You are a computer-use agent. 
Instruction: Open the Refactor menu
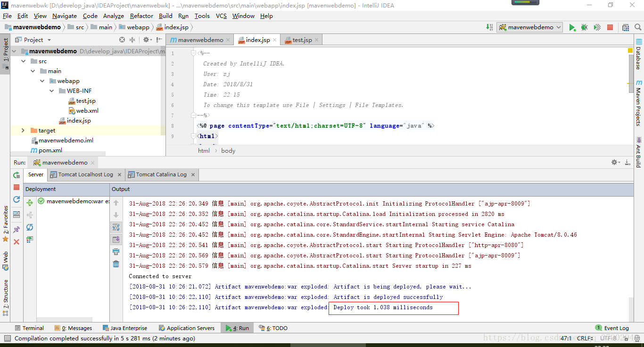[x=141, y=16]
